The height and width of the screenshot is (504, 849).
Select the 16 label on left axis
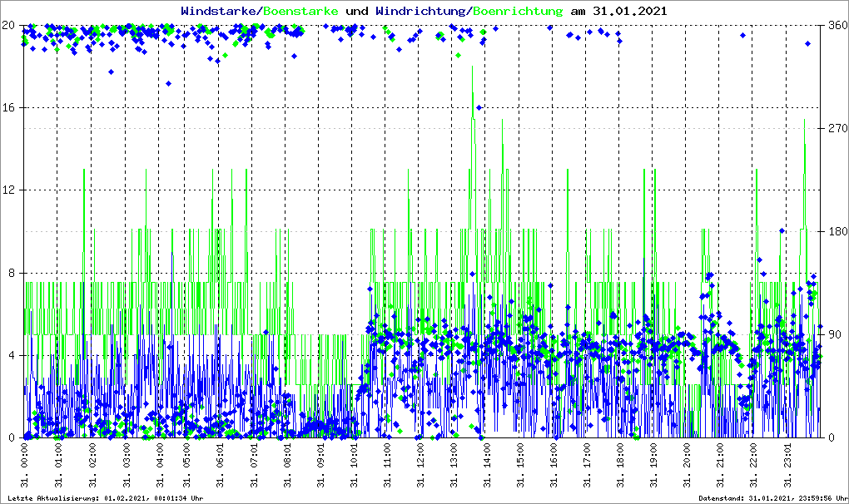pos(10,108)
